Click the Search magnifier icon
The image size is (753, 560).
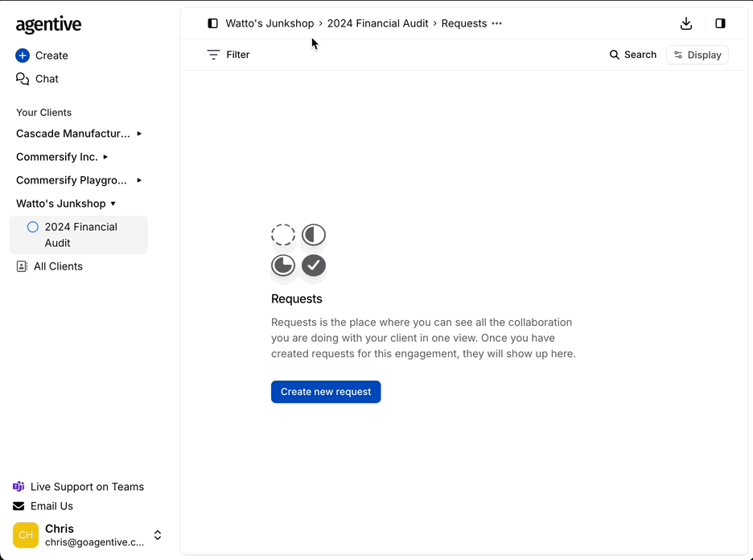(615, 55)
